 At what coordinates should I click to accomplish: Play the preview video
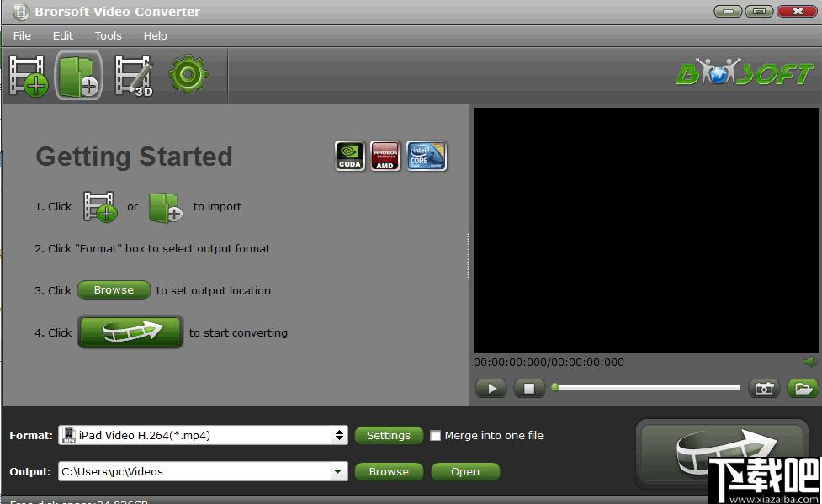491,389
